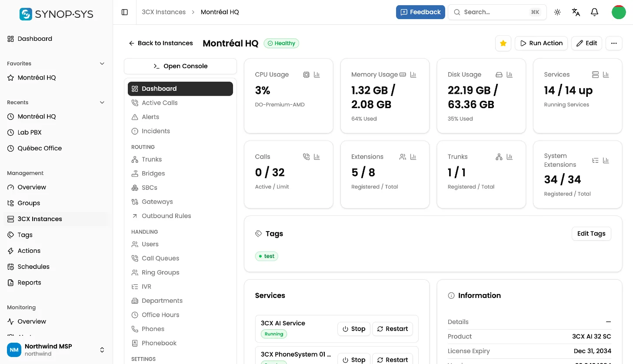Click the 3CX Instances breadcrumb
Screen dimensions: 633x364
tap(163, 12)
